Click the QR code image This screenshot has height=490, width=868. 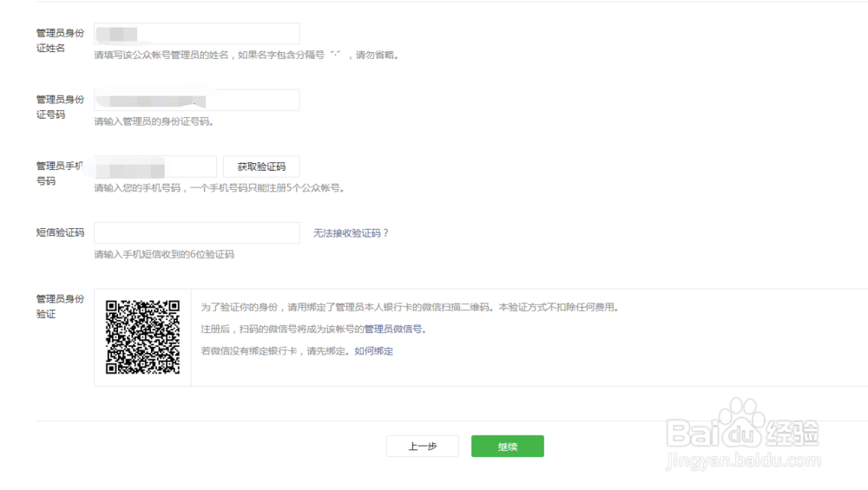142,336
